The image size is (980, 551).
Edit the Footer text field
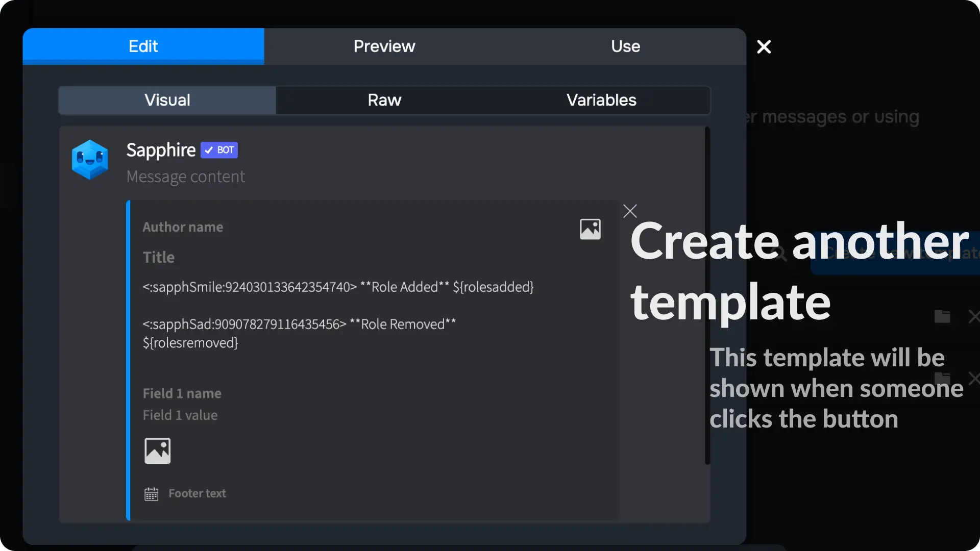[x=197, y=493]
